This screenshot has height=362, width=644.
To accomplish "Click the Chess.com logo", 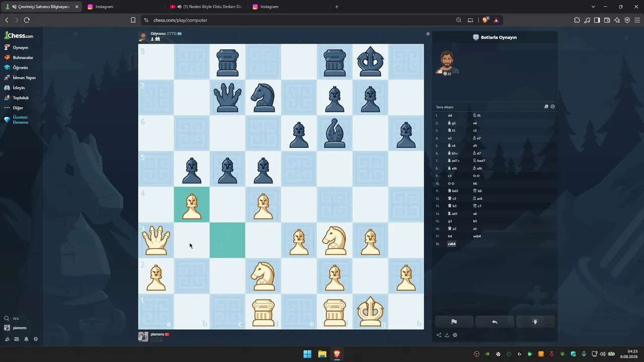I will (19, 36).
